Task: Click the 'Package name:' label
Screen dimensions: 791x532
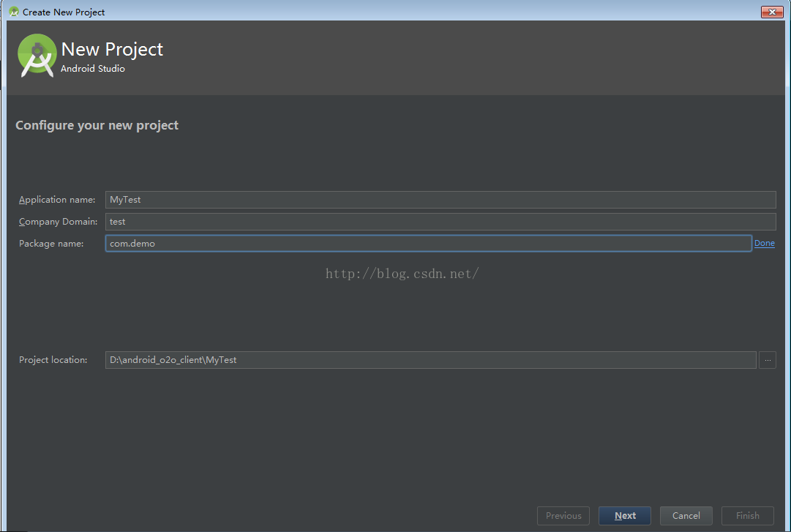Action: (51, 244)
